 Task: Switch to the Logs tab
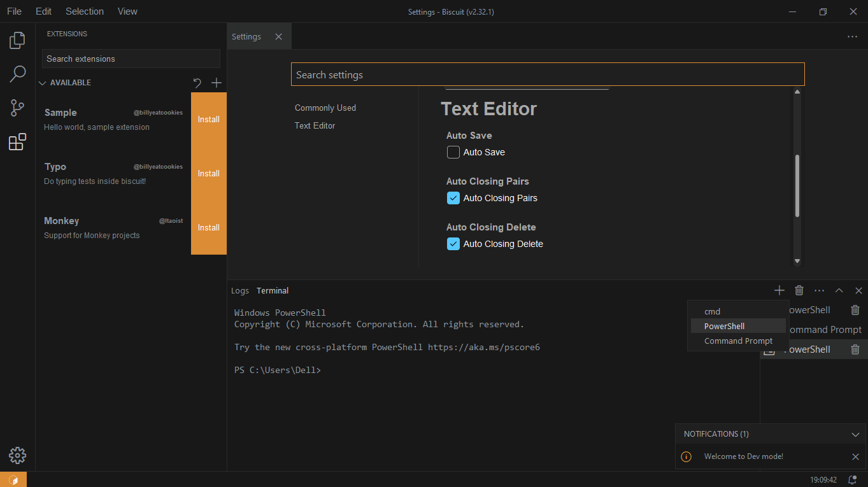[x=240, y=290]
